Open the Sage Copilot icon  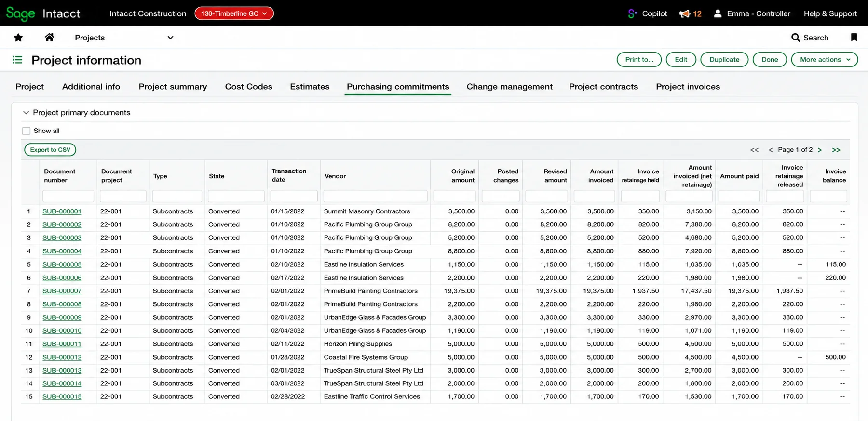point(632,13)
